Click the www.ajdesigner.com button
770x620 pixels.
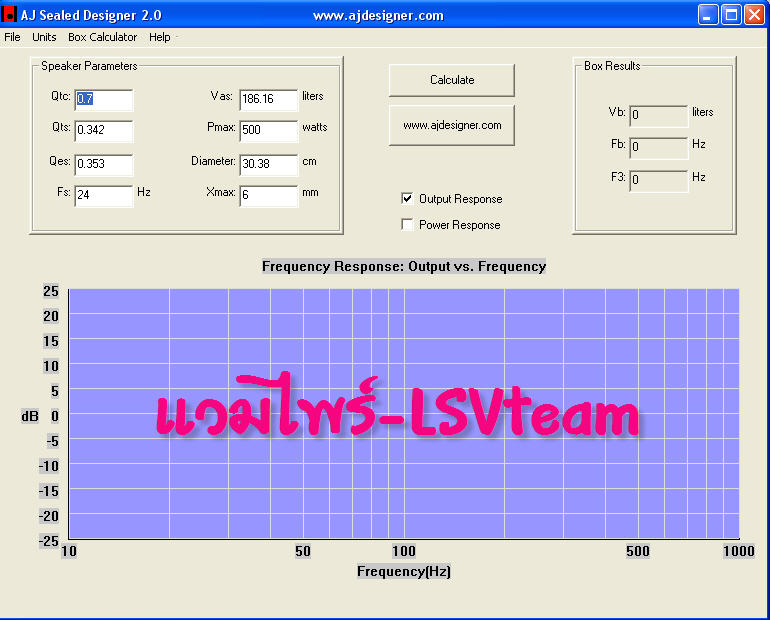tap(452, 125)
